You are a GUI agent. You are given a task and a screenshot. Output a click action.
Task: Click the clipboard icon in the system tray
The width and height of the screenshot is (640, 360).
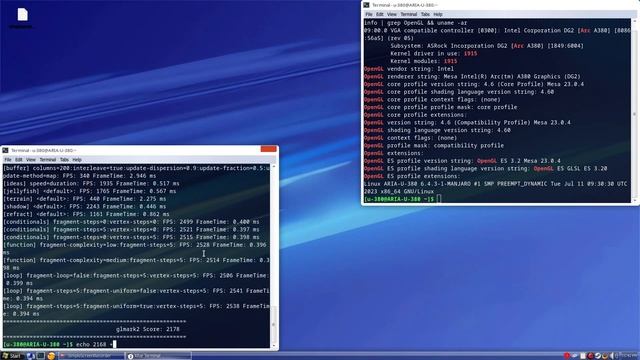click(x=583, y=356)
